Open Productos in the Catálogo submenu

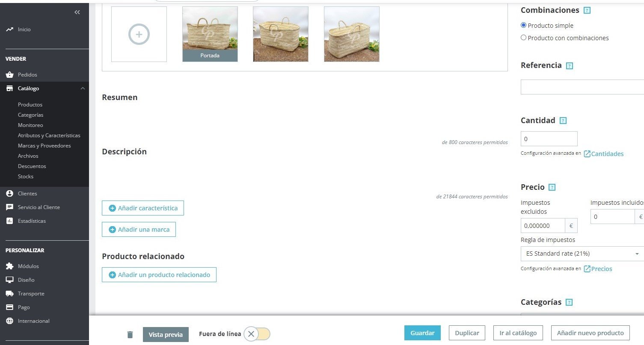tap(30, 105)
